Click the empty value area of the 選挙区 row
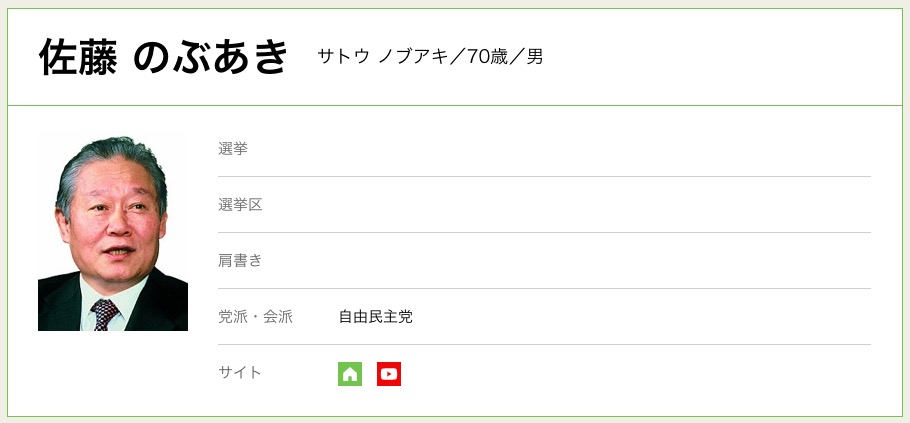910x423 pixels. pos(600,205)
